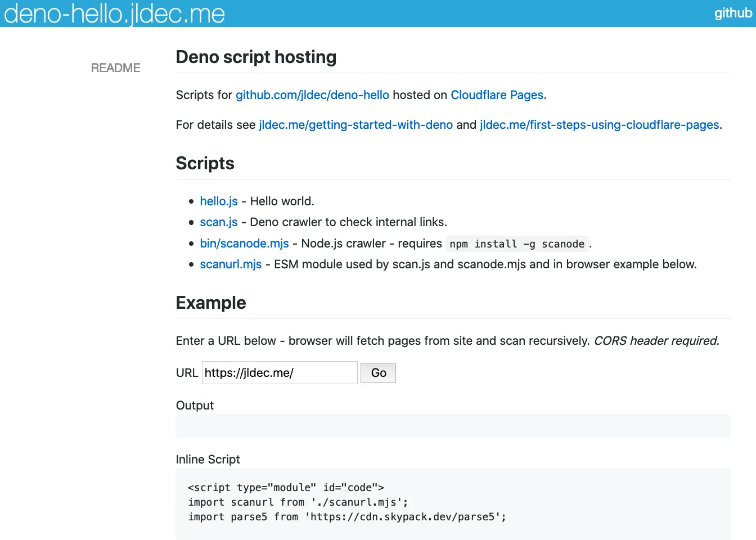The width and height of the screenshot is (756, 540).
Task: Open jldec.me/getting-started-with-deno article
Action: pos(355,124)
